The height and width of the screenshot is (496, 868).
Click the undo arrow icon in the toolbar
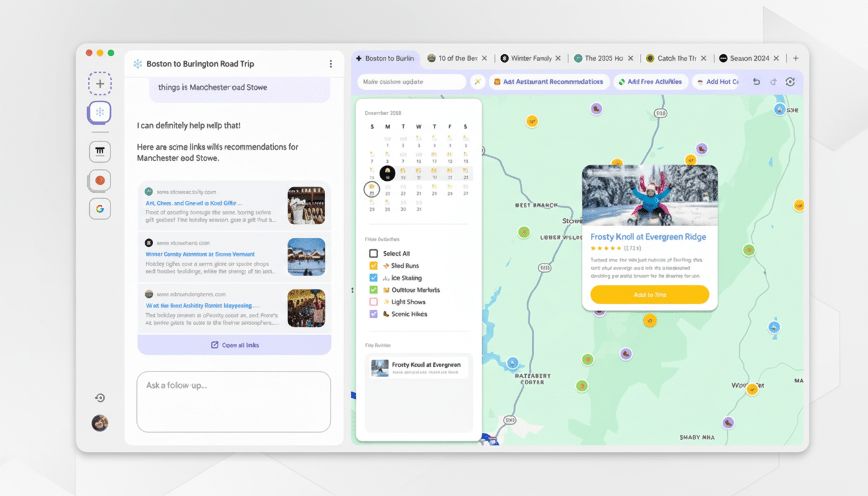pyautogui.click(x=756, y=81)
